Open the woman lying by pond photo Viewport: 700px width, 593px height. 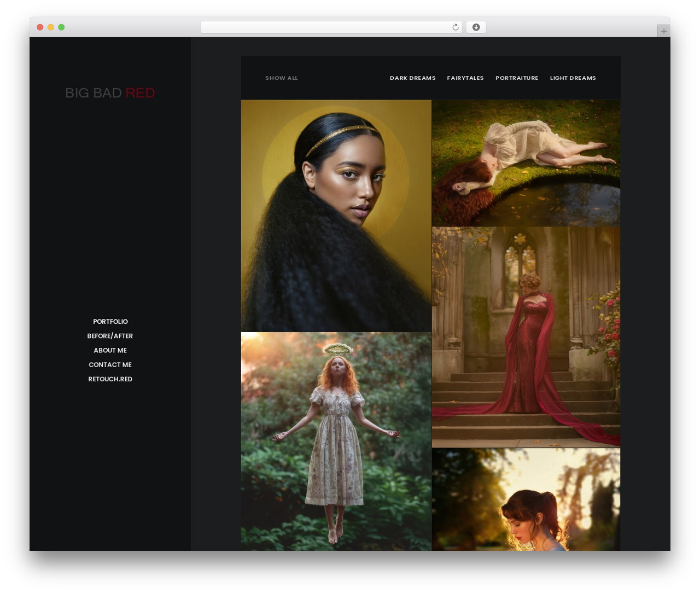[526, 163]
